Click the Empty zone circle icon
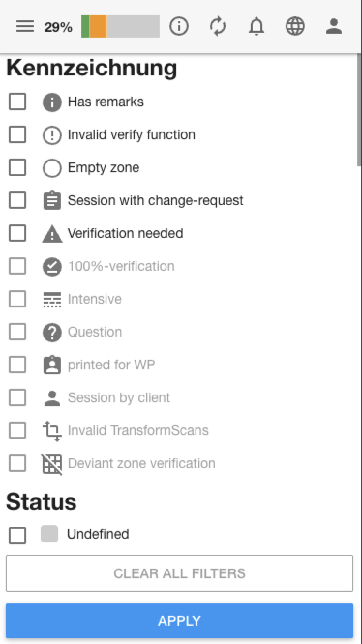 point(52,168)
